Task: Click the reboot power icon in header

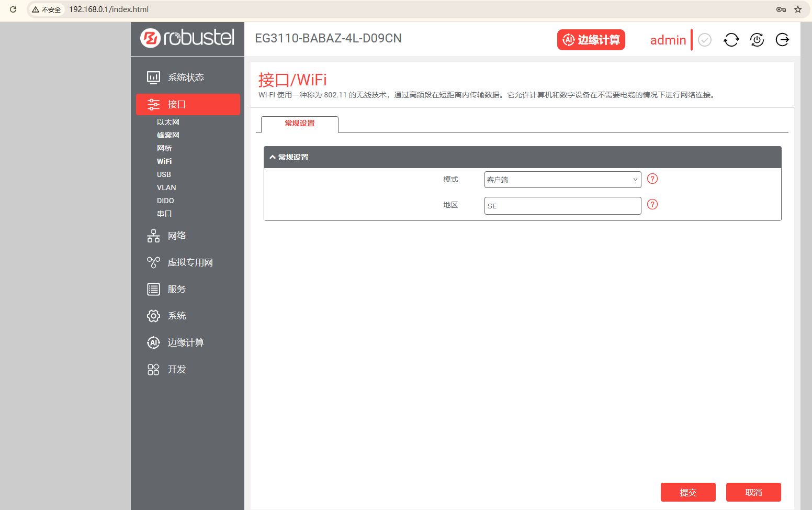Action: 757,40
